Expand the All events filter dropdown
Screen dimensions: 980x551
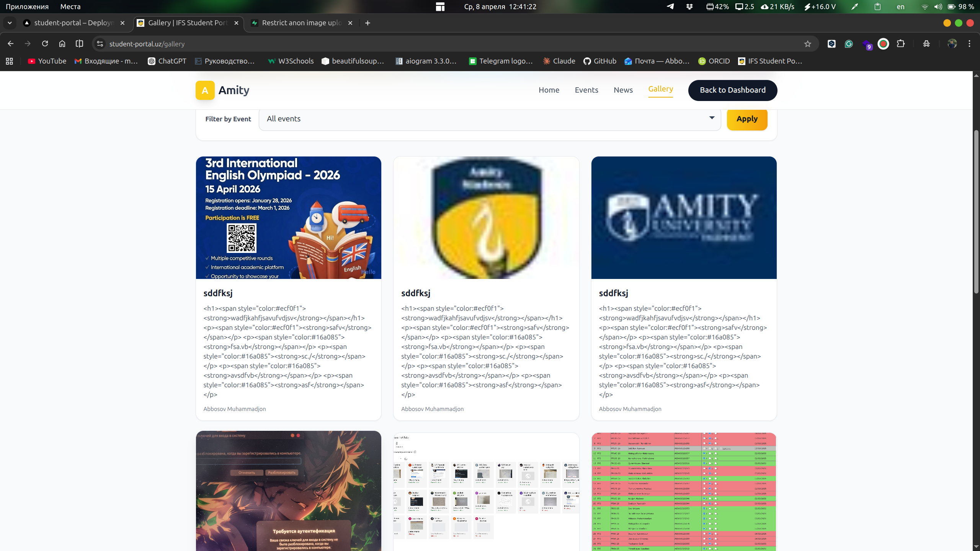pyautogui.click(x=490, y=119)
